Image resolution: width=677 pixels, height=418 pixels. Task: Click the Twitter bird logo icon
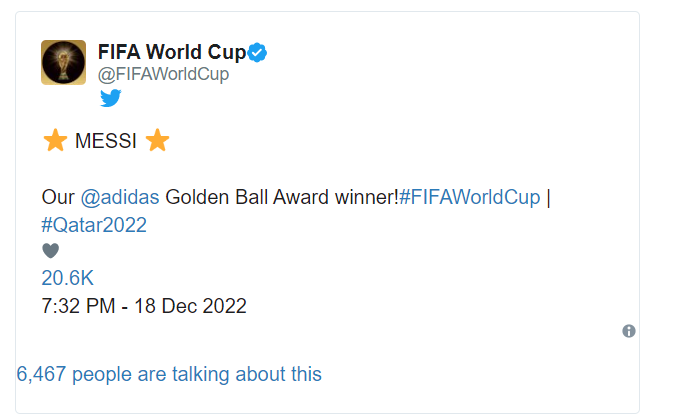111,98
